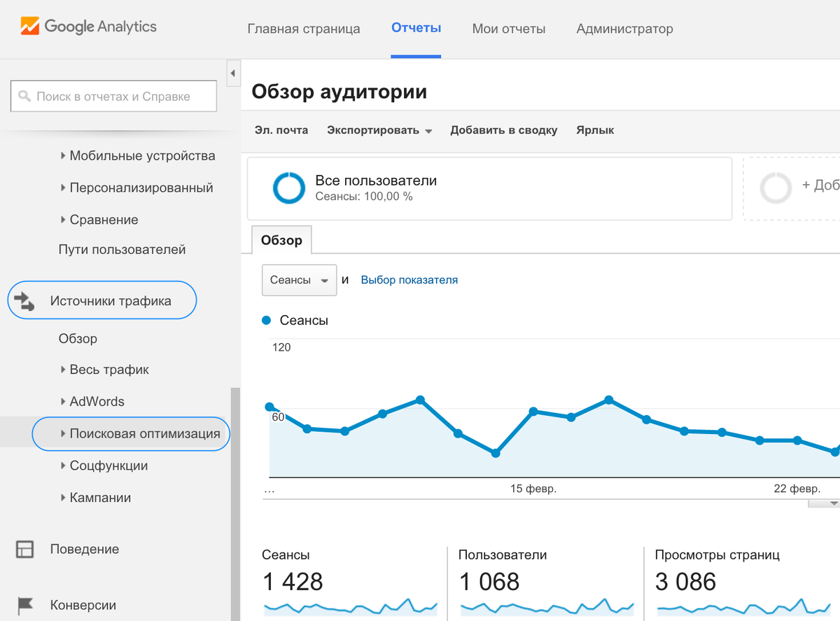Click the Конверсии flag icon
This screenshot has height=621, width=840.
coord(24,605)
